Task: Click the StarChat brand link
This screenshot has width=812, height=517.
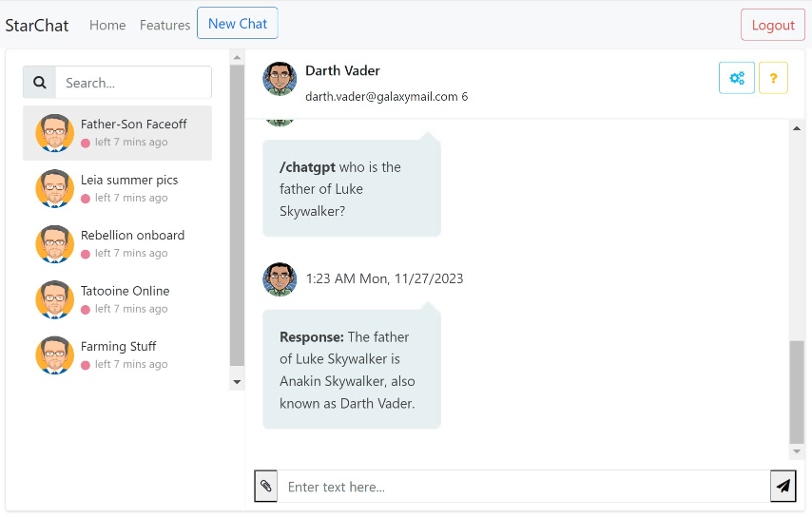Action: [x=37, y=26]
